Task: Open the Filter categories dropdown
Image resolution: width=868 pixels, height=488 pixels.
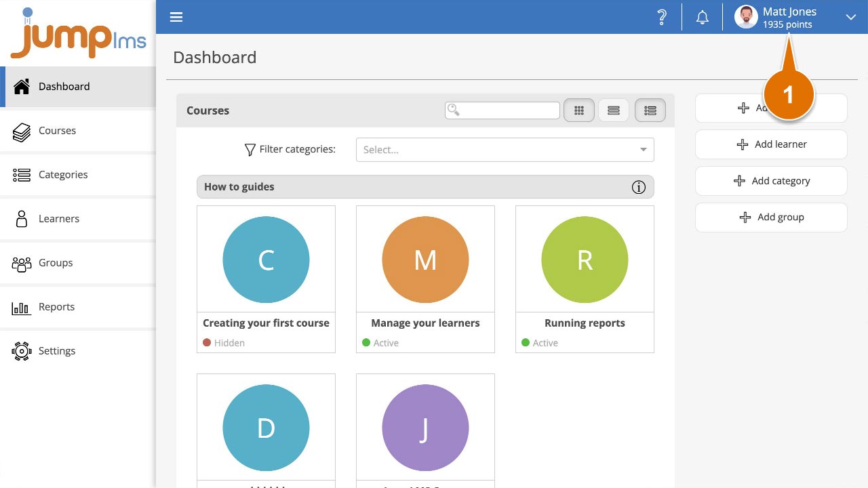Action: click(x=505, y=150)
